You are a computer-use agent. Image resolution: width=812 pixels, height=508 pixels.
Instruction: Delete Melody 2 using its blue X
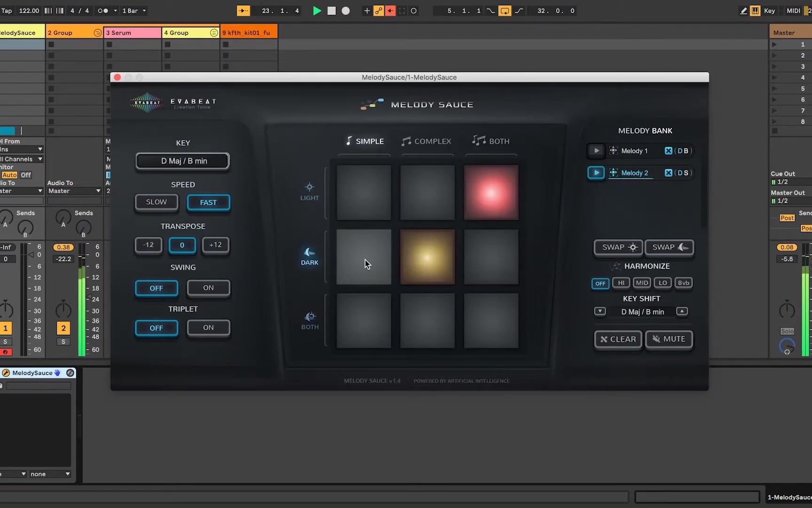[668, 173]
